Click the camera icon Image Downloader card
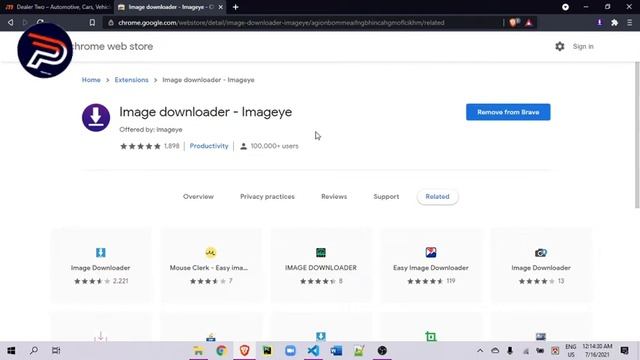Image resolution: width=640 pixels, height=360 pixels. click(x=541, y=253)
